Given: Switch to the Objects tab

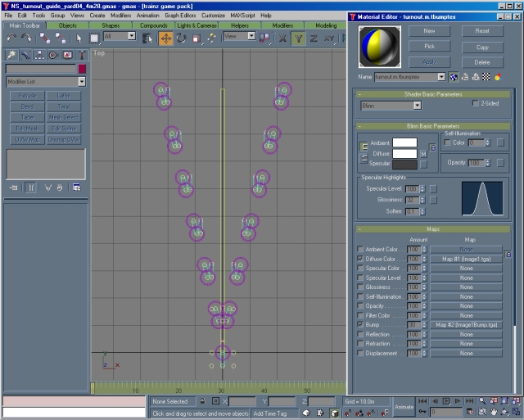Looking at the screenshot, I should [67, 25].
